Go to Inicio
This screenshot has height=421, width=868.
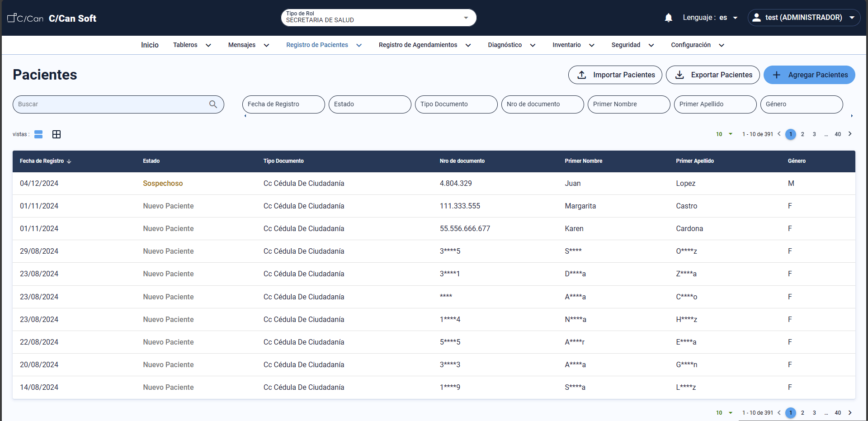(x=150, y=45)
